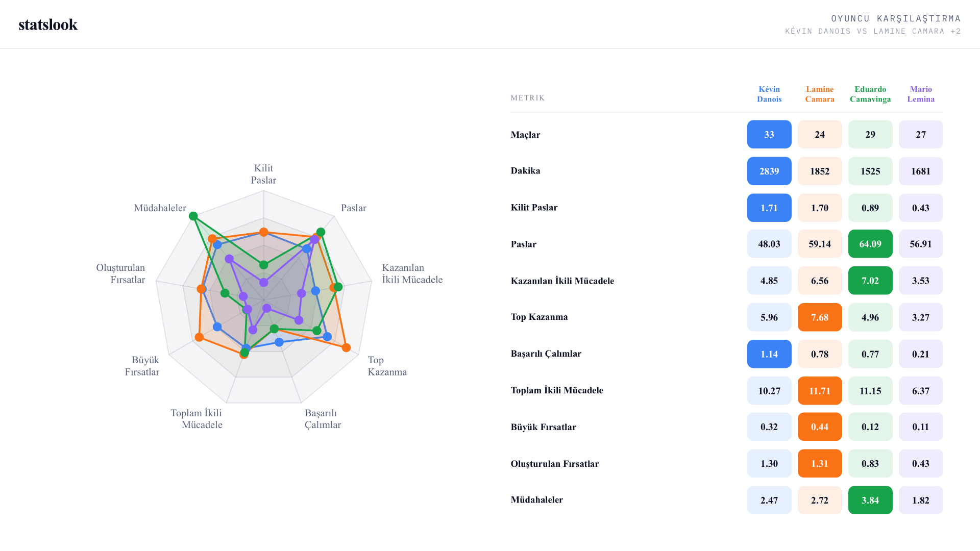The width and height of the screenshot is (980, 551).
Task: Select the Kévin Danois column header
Action: click(769, 94)
